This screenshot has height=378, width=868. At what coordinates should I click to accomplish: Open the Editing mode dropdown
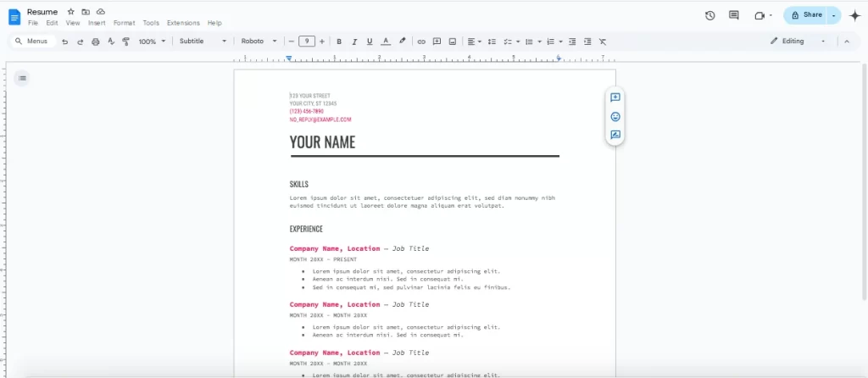(798, 42)
